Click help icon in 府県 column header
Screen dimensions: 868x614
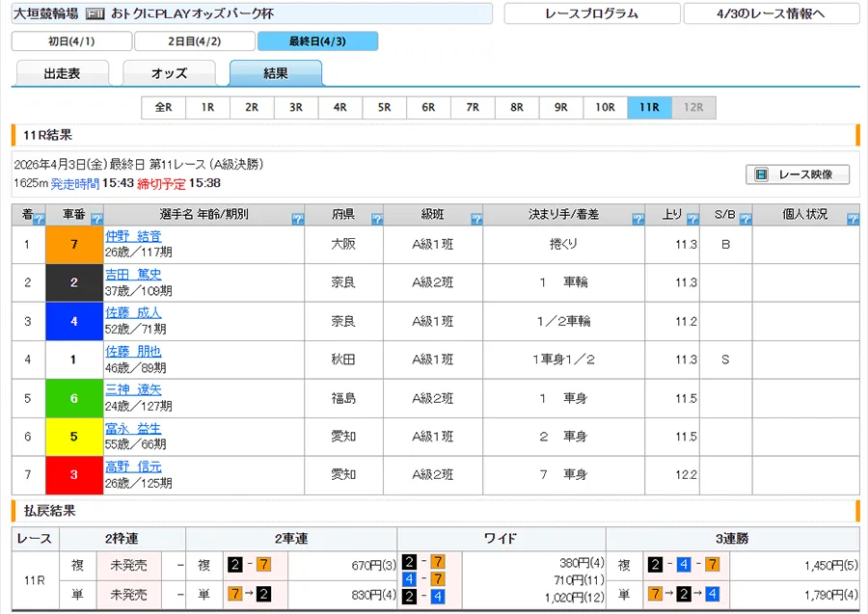pyautogui.click(x=376, y=220)
